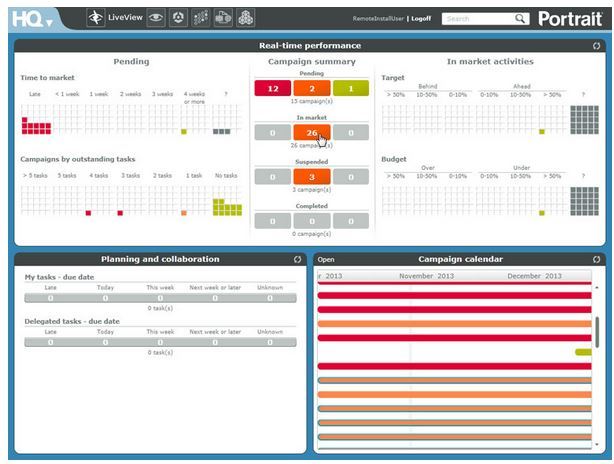Click the Logoff link

pyautogui.click(x=423, y=19)
